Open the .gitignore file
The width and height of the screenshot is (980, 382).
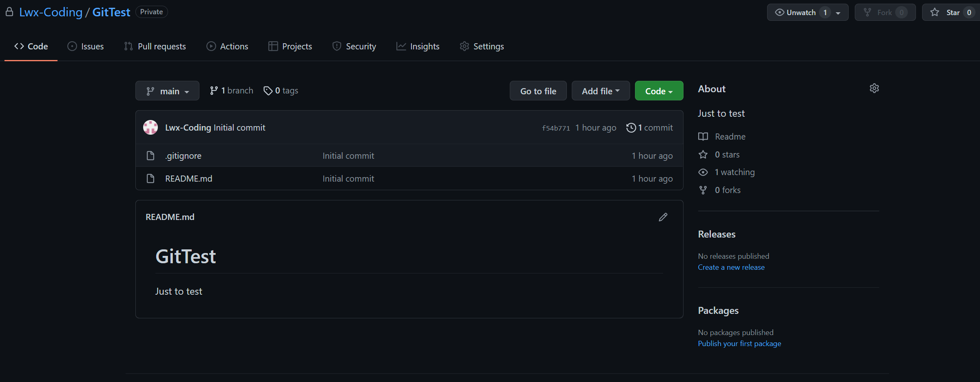(x=183, y=155)
